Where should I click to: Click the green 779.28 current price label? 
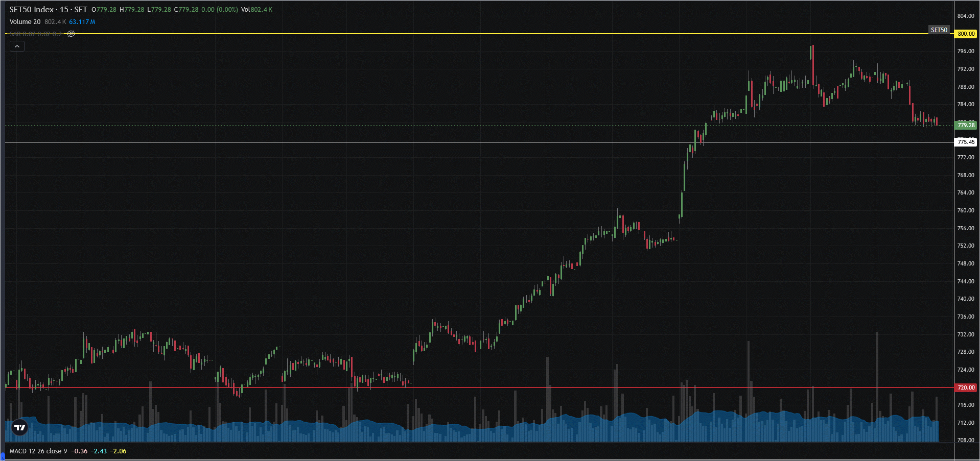tap(966, 125)
